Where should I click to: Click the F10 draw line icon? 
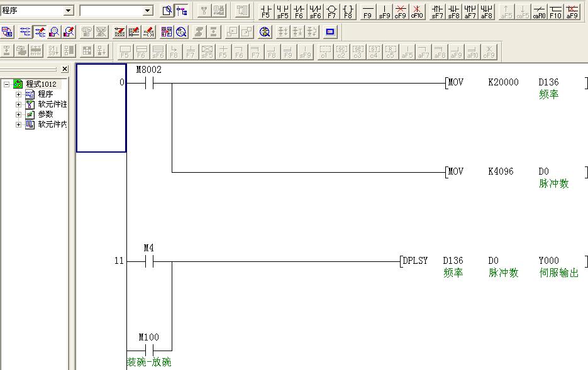point(555,11)
